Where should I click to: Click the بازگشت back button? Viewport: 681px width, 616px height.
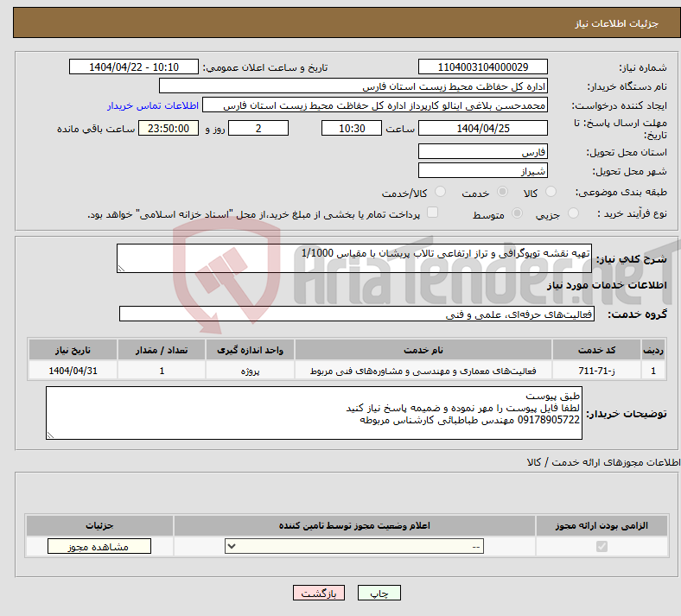pos(319,593)
